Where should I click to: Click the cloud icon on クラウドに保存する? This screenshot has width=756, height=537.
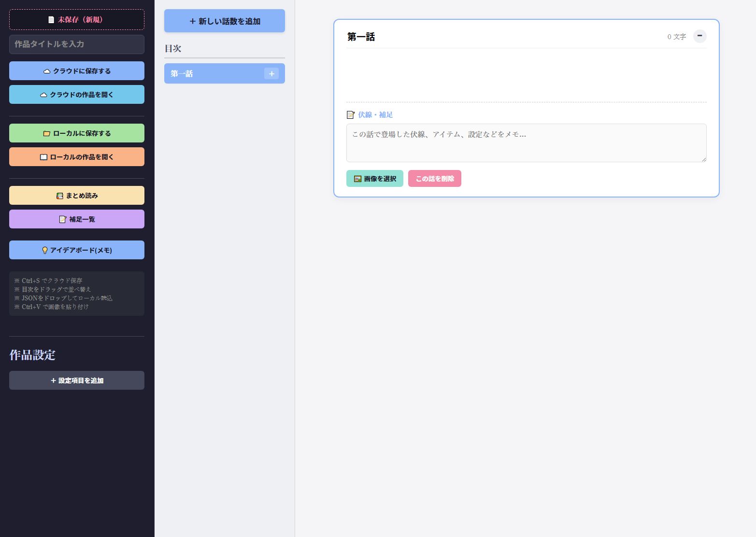point(47,71)
